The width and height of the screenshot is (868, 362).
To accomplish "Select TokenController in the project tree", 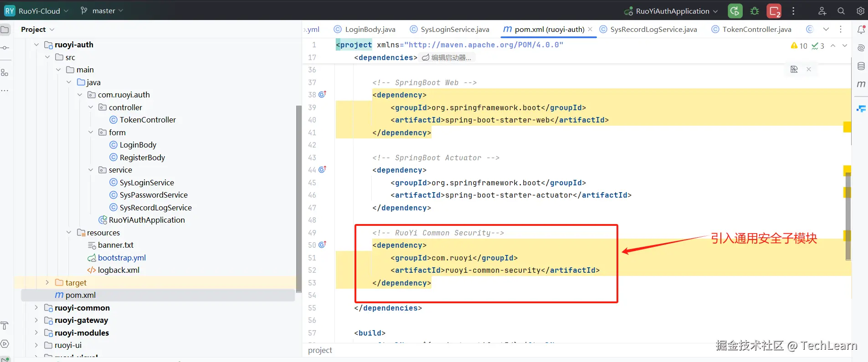I will (x=148, y=120).
